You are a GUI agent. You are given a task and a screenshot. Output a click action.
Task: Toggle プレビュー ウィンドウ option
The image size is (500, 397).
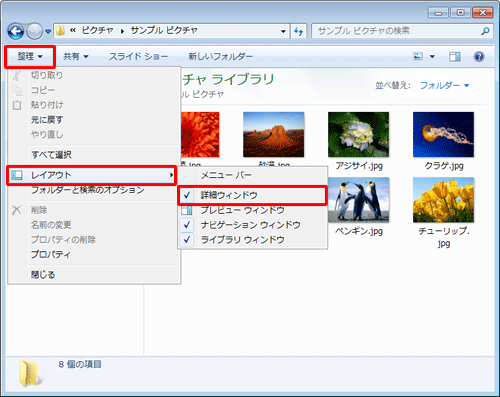252,210
